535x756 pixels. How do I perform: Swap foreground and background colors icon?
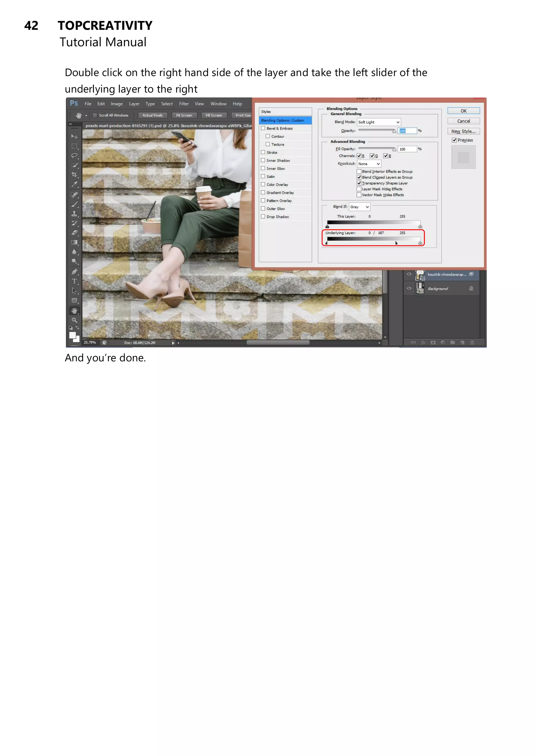[77, 328]
